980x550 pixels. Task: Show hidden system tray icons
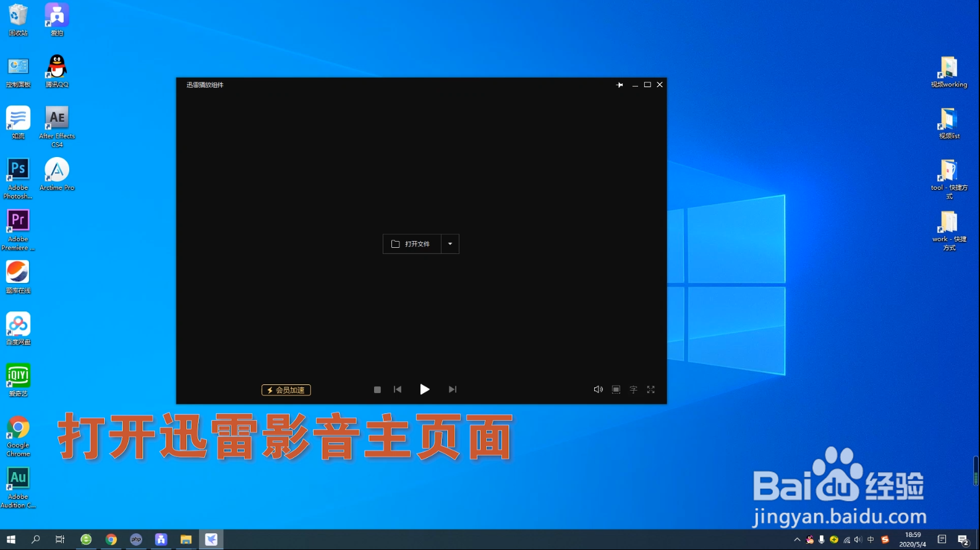(x=797, y=539)
